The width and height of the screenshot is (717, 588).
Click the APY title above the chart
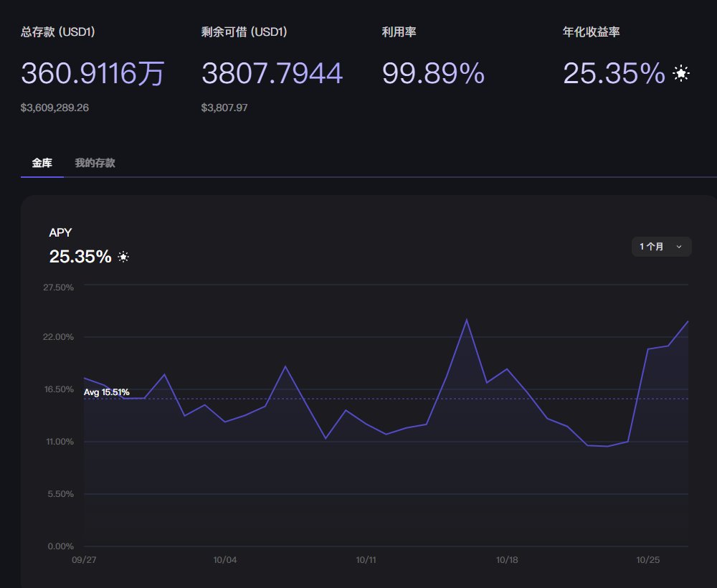60,232
